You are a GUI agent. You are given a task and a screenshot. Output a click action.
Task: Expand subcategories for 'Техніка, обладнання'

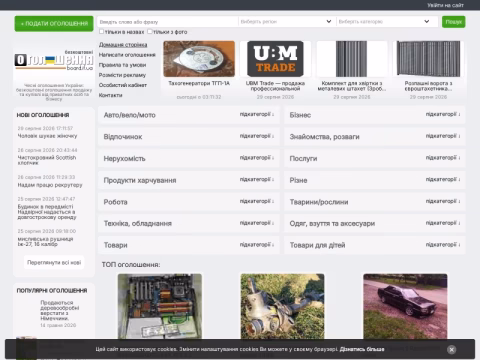click(x=257, y=223)
